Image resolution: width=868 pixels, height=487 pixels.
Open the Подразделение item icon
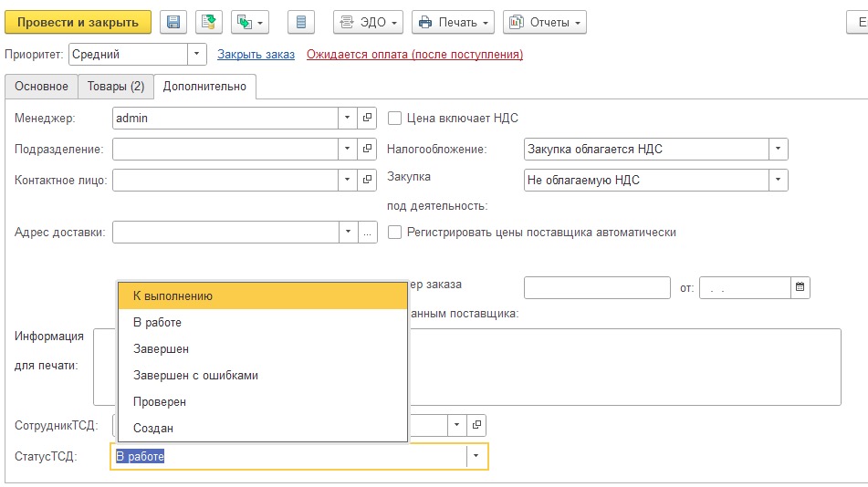(x=367, y=149)
